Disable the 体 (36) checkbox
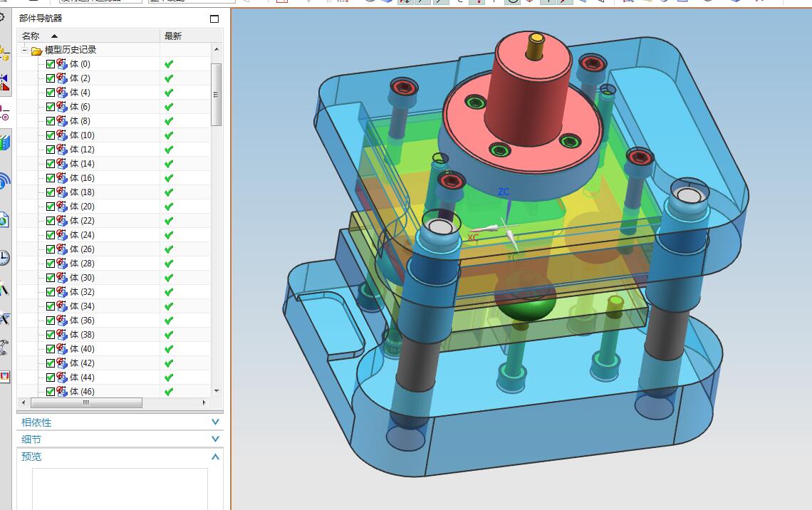This screenshot has height=510, width=812. point(51,321)
